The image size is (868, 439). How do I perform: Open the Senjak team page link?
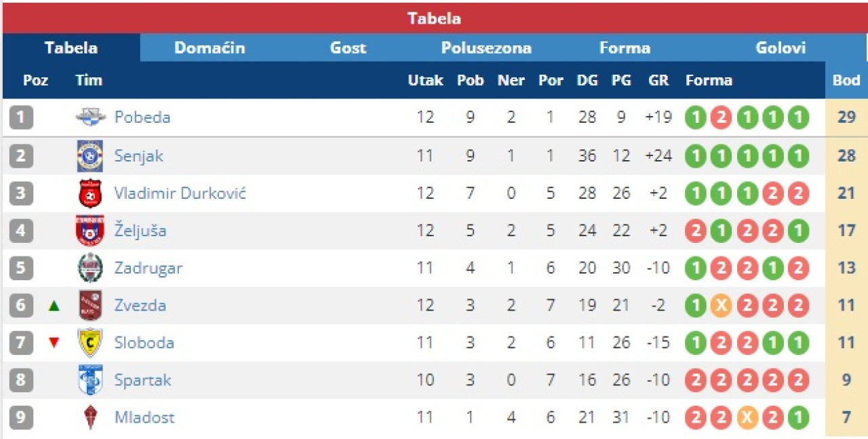pos(139,155)
